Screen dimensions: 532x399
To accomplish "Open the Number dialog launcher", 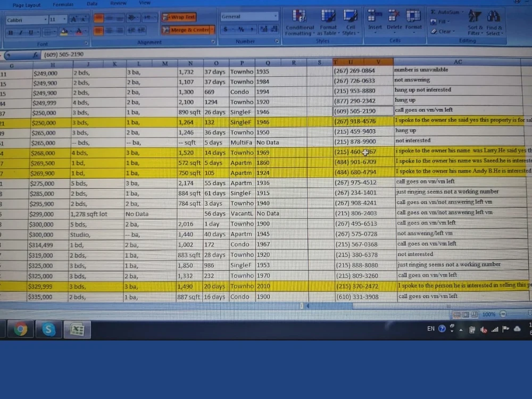I will coord(277,41).
